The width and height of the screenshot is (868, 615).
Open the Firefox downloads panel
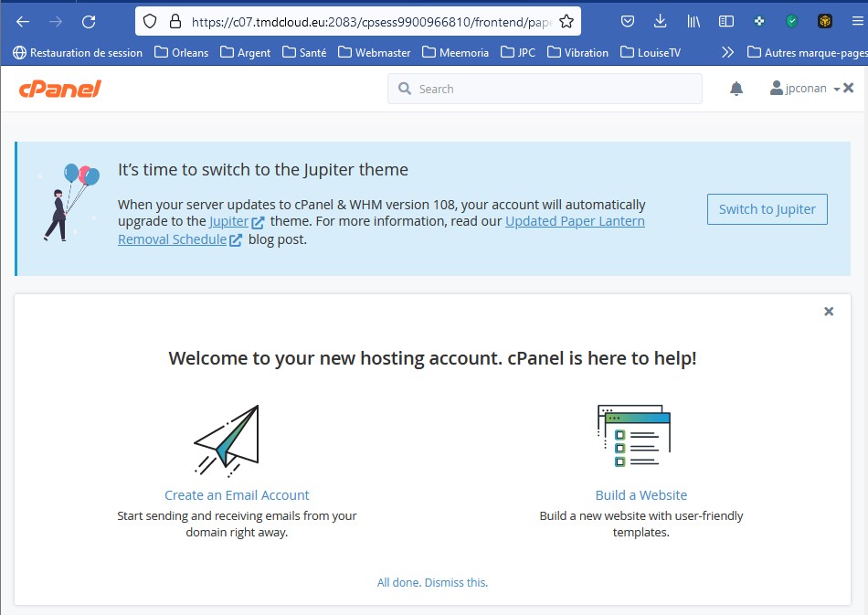point(661,21)
